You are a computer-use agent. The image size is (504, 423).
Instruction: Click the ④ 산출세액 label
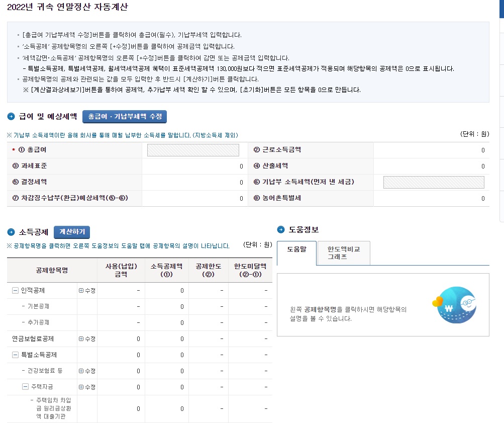pos(271,165)
